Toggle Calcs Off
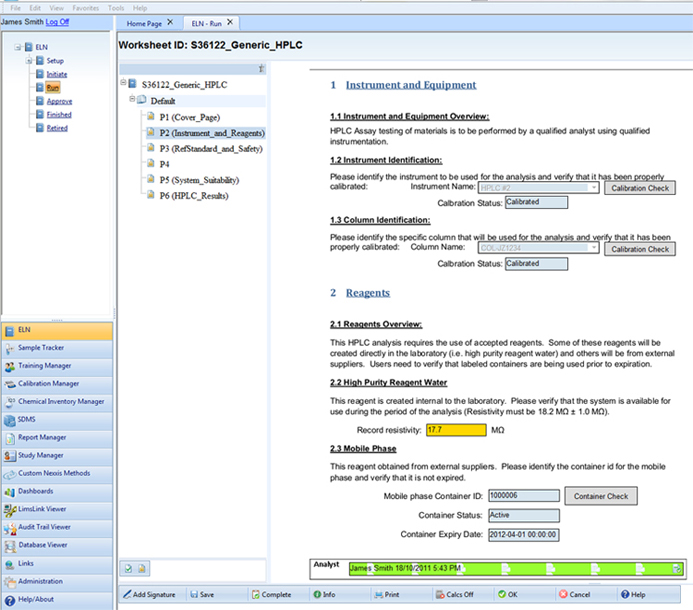693x610 pixels. pyautogui.click(x=455, y=595)
